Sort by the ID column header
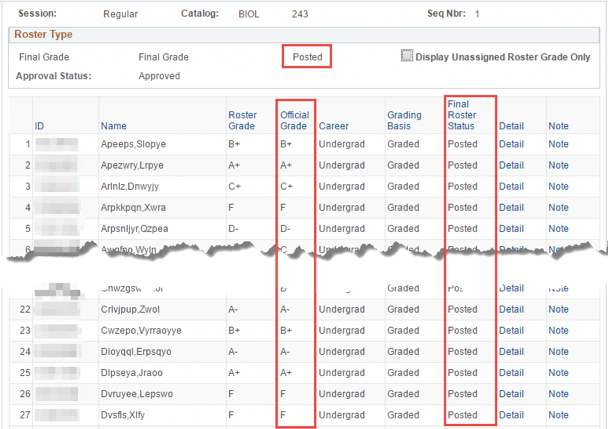The image size is (608, 429). tap(39, 126)
